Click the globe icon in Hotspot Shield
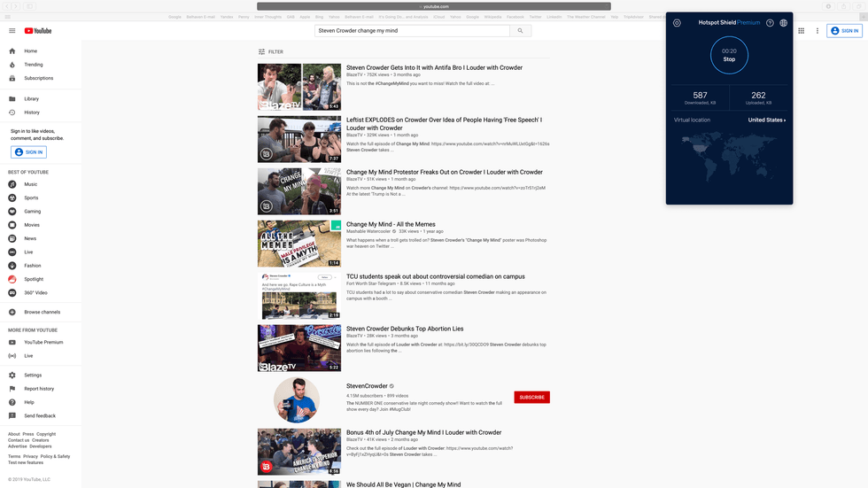 tap(783, 23)
